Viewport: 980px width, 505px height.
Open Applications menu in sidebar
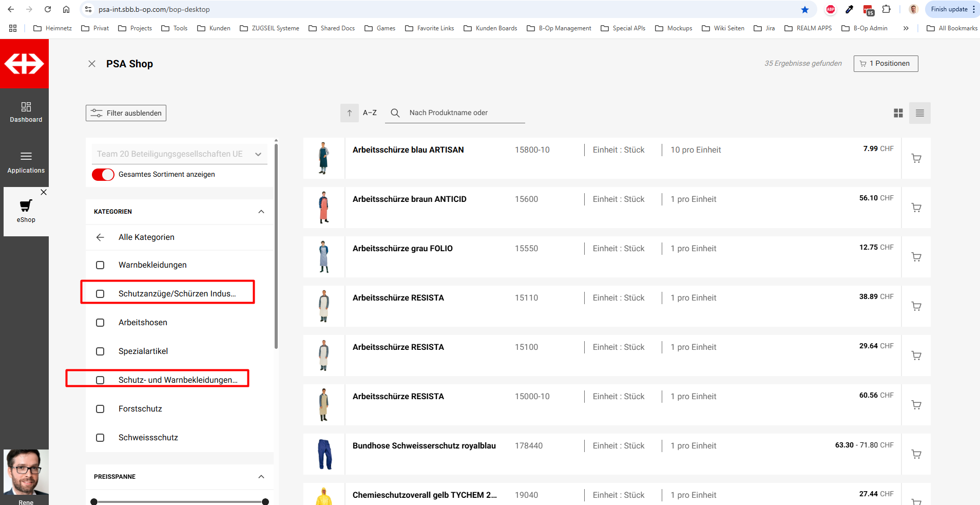pos(26,162)
